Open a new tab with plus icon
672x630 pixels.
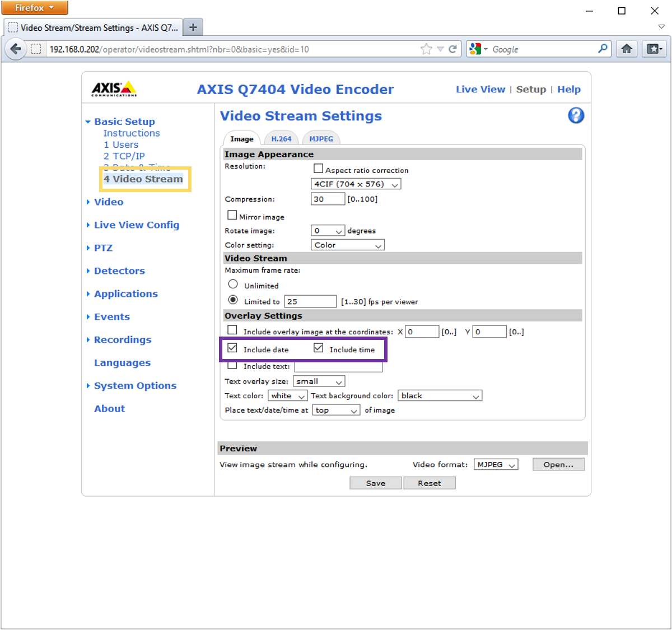point(193,27)
